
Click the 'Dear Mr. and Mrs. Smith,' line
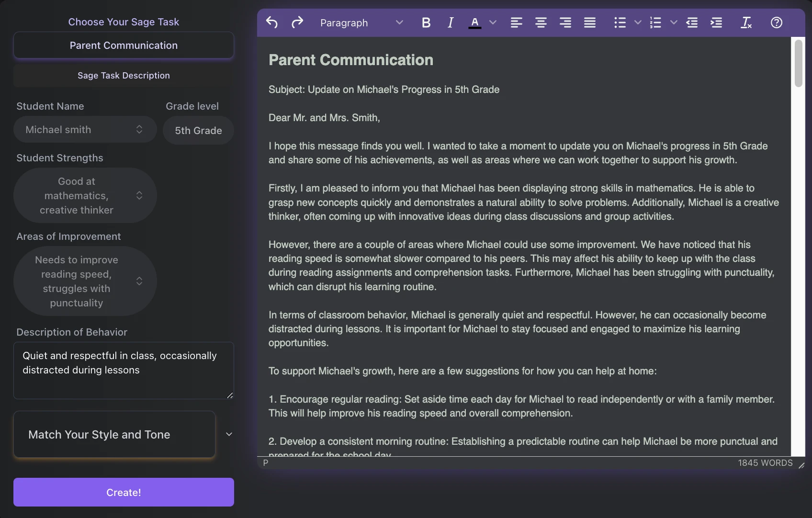click(x=324, y=118)
